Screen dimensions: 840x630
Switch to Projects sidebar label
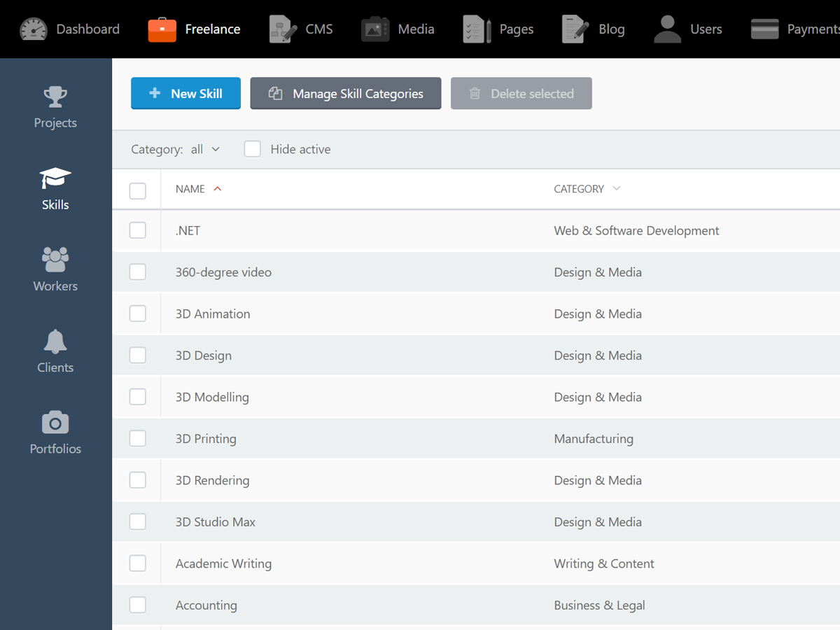pyautogui.click(x=55, y=123)
